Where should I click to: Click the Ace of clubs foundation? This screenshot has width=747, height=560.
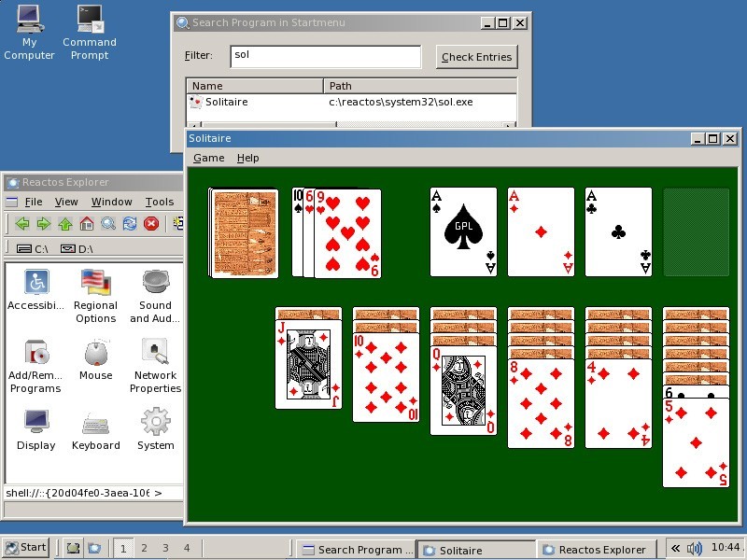point(618,231)
